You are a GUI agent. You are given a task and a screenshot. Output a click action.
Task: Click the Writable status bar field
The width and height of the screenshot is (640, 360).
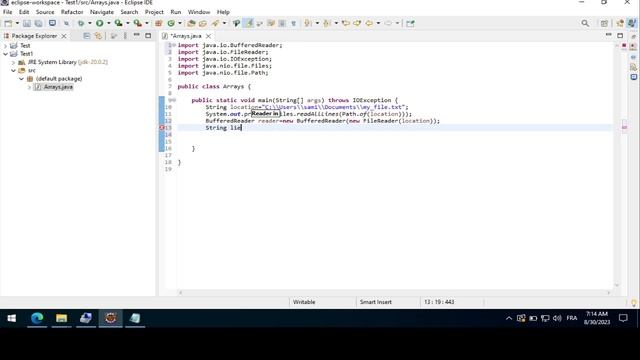[x=304, y=302]
